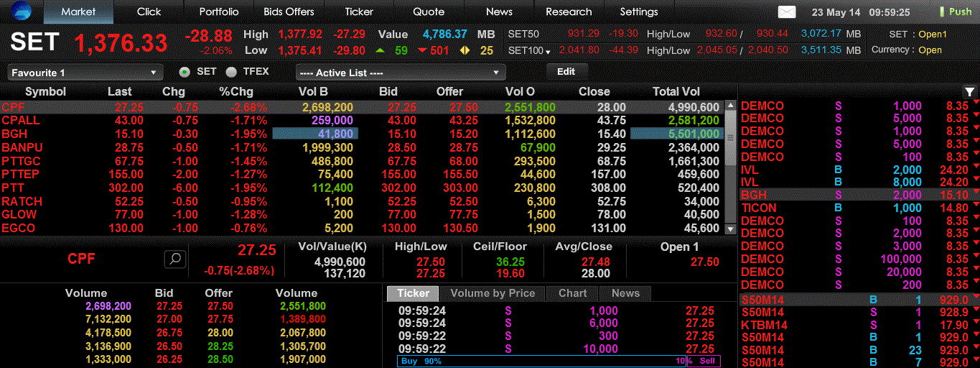Click the watchlist scrollbar up arrow

(x=730, y=106)
